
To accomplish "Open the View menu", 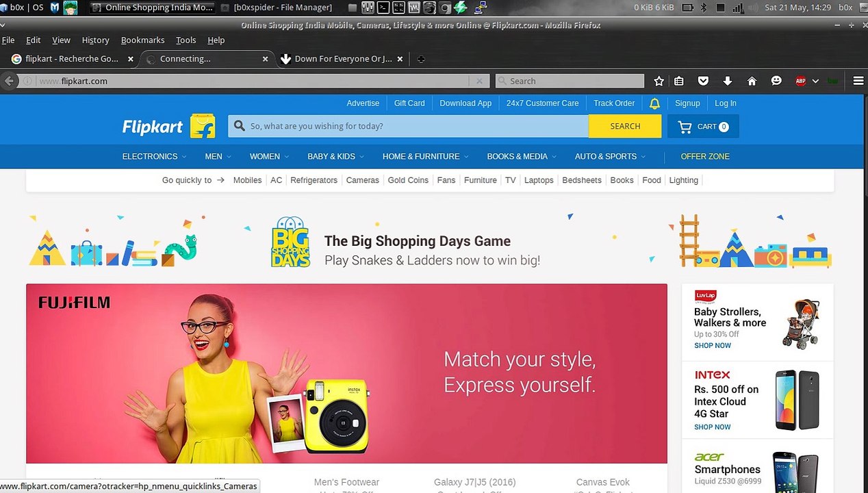I will [61, 40].
